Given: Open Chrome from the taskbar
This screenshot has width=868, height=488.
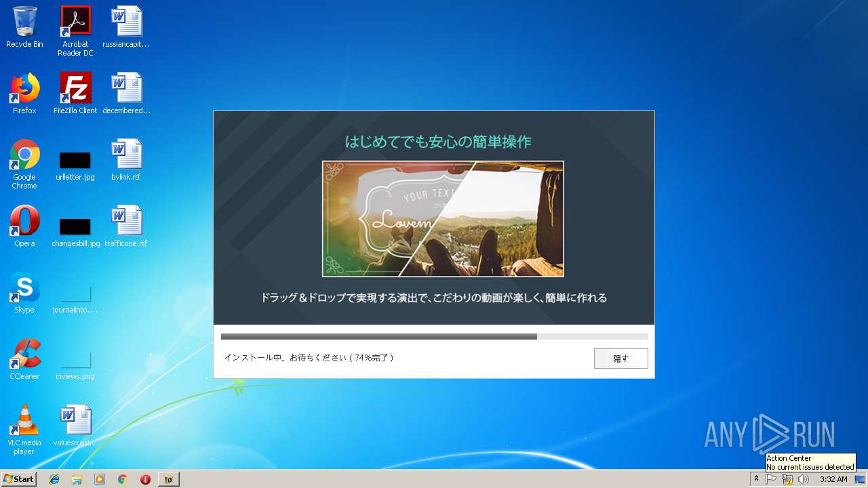Looking at the screenshot, I should (x=122, y=479).
